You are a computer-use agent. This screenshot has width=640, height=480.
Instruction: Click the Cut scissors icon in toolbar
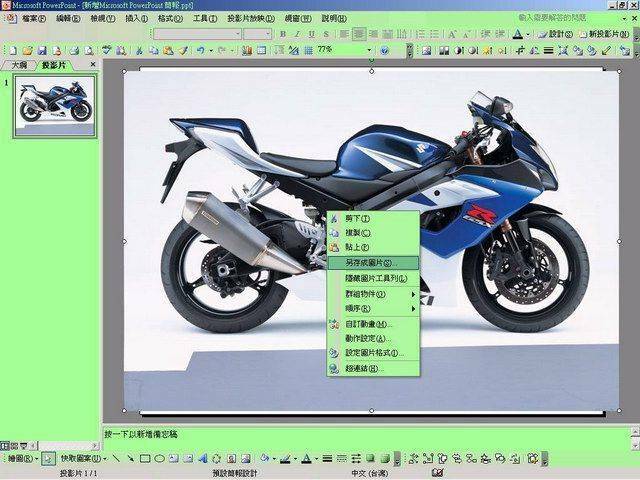point(139,51)
